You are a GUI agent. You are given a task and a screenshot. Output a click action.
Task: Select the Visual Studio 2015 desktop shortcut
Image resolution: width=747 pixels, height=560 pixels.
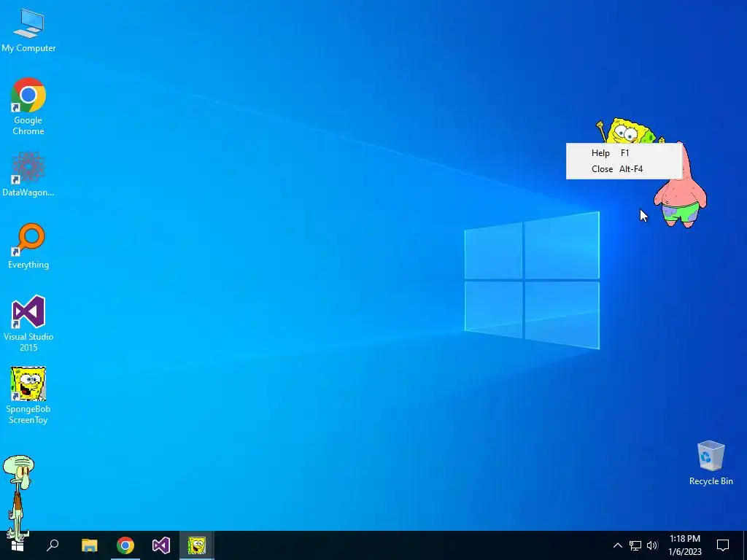pos(28,323)
